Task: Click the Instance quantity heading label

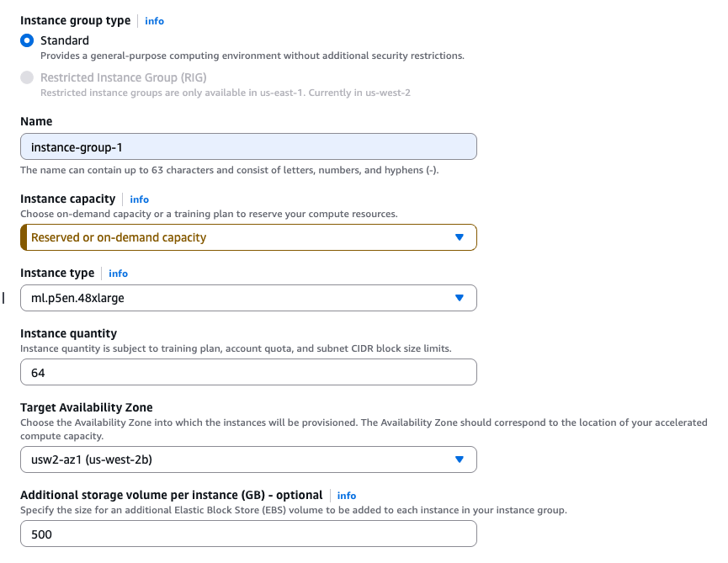Action: pyautogui.click(x=68, y=333)
